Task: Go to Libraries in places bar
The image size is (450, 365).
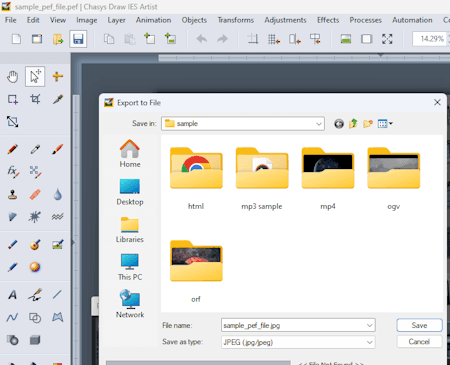Action: click(130, 230)
